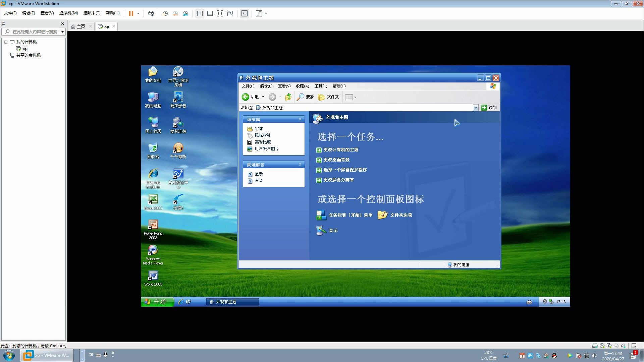
Task: Open the XP window 工具(T) menu
Action: (321, 86)
